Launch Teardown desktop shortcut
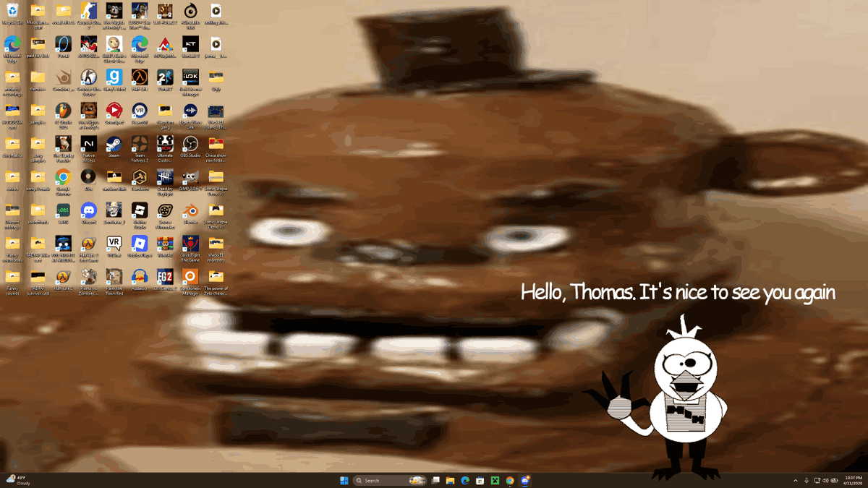Screen dimensions: 868x488 point(140,180)
